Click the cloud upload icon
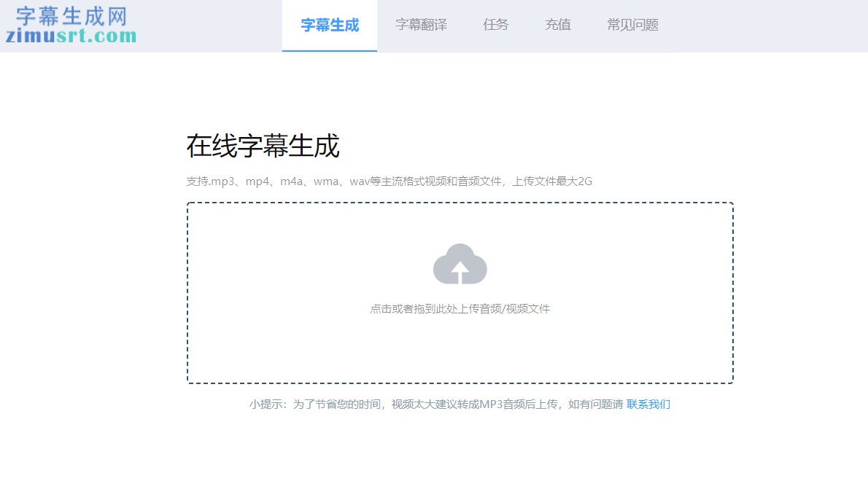 460,264
